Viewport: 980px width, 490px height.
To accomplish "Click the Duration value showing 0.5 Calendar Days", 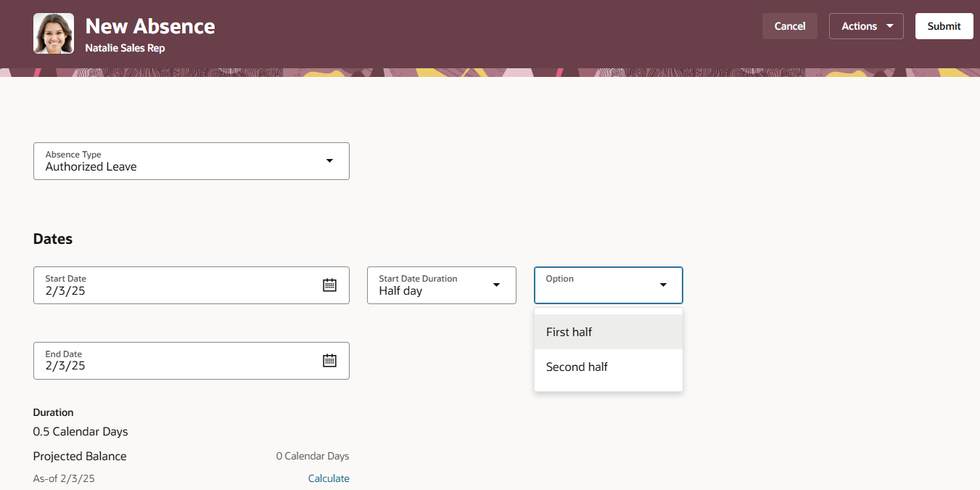I will point(80,431).
